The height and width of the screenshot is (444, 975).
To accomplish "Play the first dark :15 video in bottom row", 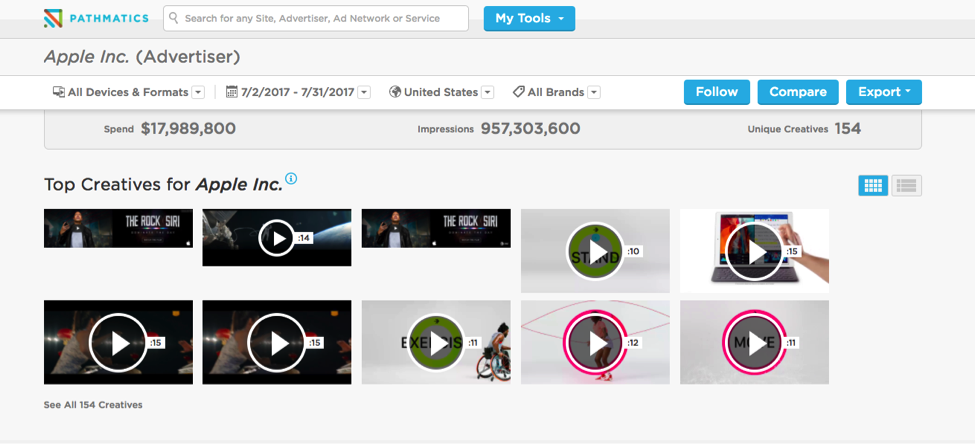I will coord(118,342).
